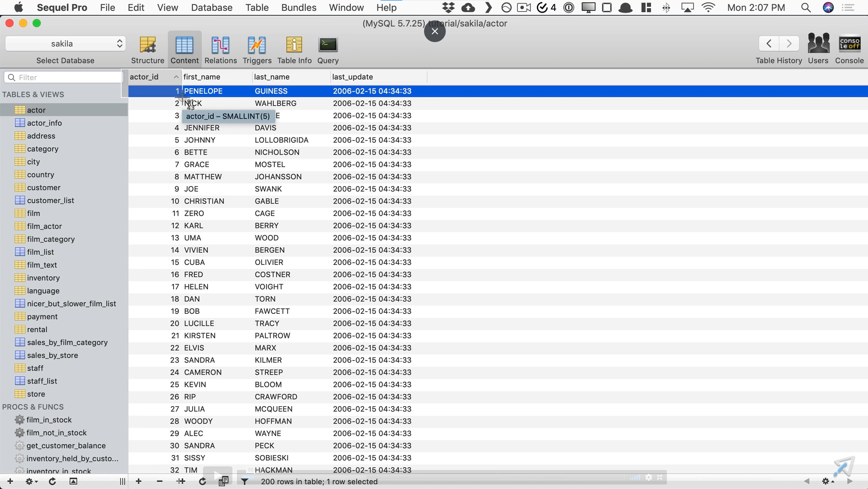This screenshot has width=868, height=489.
Task: Toggle the content filter funnel icon
Action: (245, 481)
